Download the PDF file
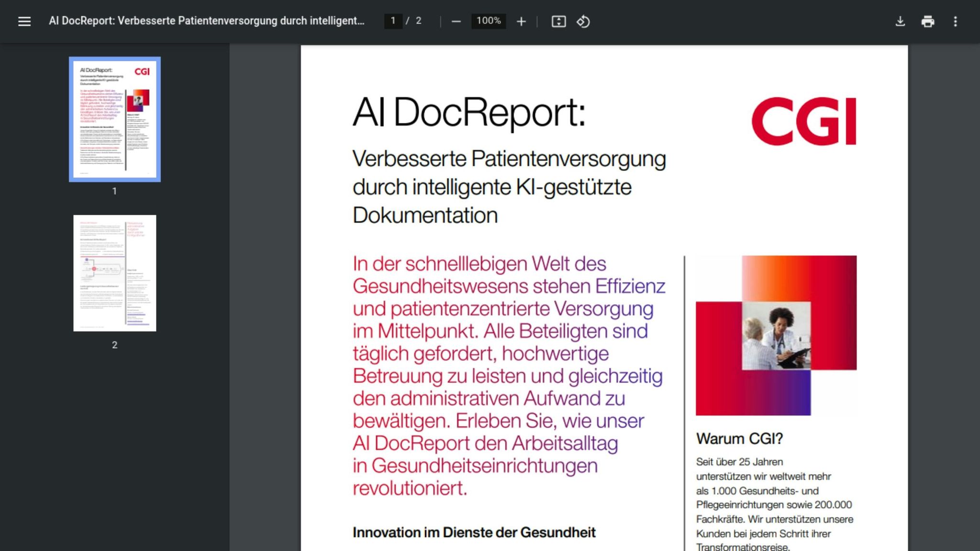Screen dimensions: 980x551 pyautogui.click(x=900, y=21)
